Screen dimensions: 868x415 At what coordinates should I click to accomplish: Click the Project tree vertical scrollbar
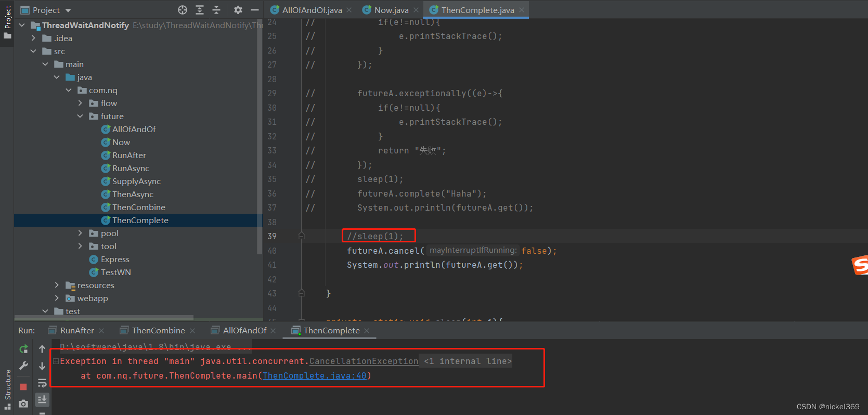(x=259, y=138)
